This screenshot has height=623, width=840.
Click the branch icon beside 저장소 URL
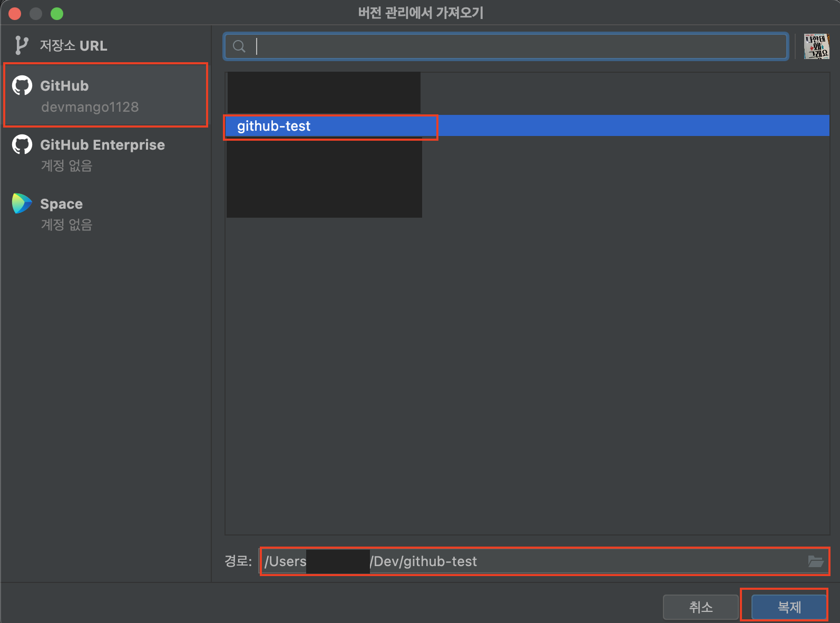tap(21, 46)
